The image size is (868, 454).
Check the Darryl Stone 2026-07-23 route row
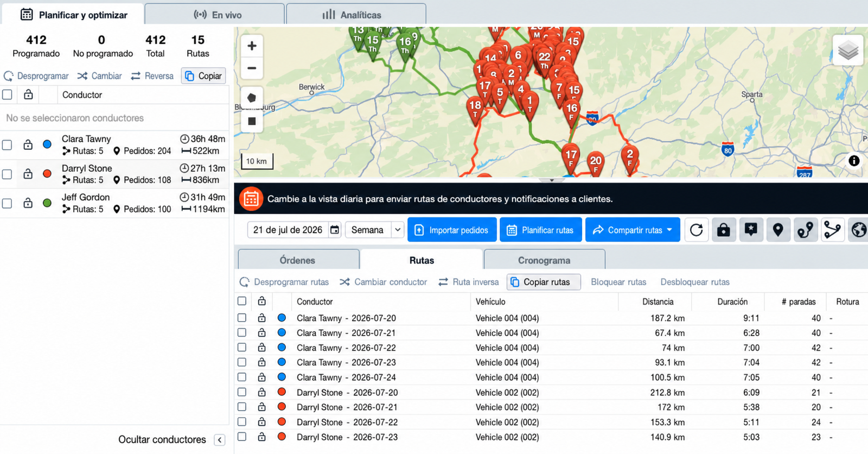point(242,437)
